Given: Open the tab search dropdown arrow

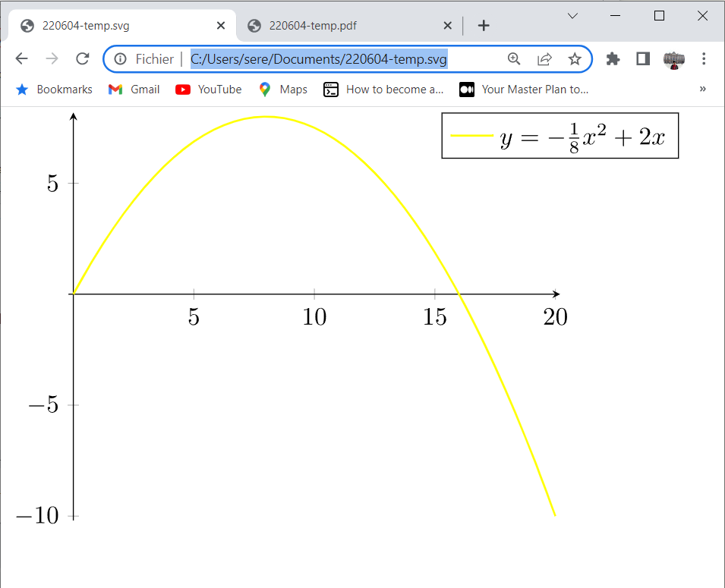Looking at the screenshot, I should (572, 16).
